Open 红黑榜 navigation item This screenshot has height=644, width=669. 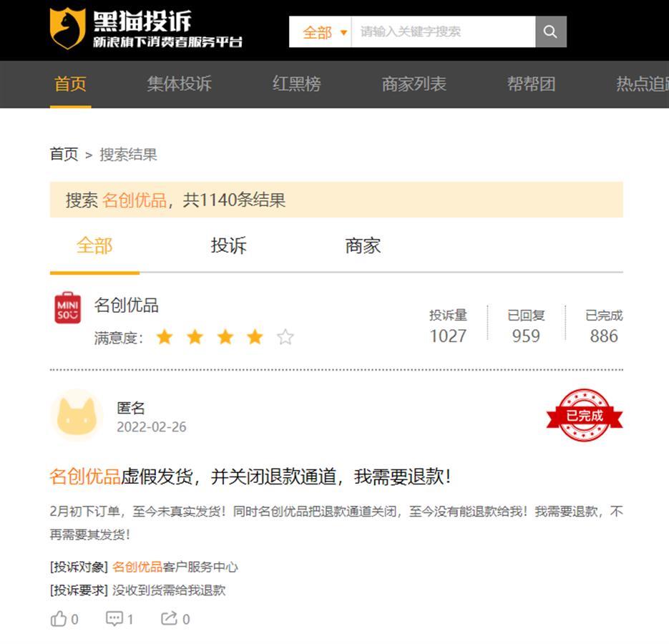click(x=296, y=84)
